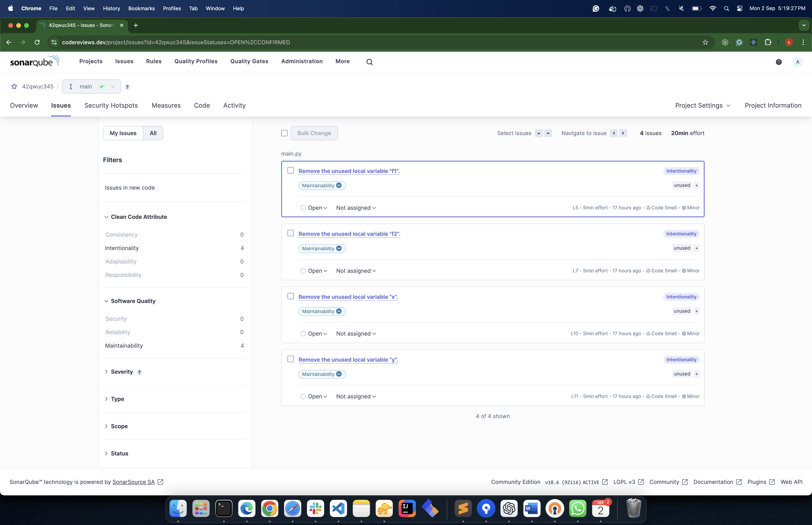The image size is (812, 525).
Task: Open Quality Gates in top navigation
Action: (249, 61)
